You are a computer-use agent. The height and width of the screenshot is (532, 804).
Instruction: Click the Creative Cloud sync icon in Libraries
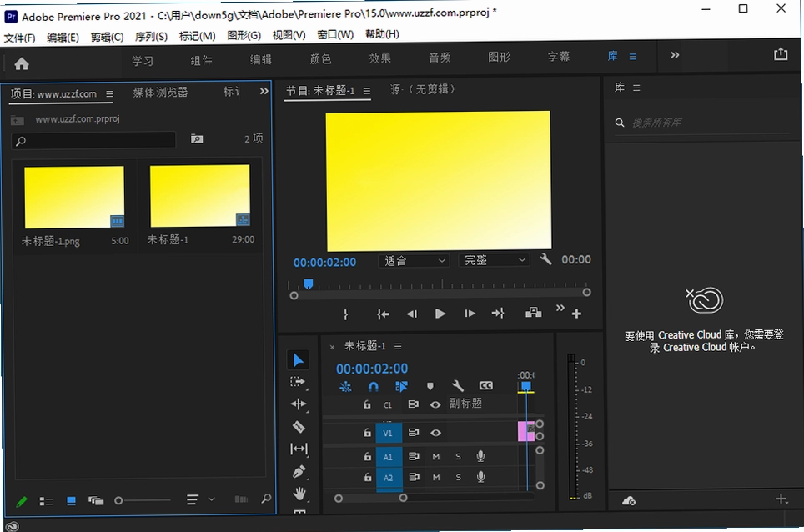pyautogui.click(x=629, y=501)
